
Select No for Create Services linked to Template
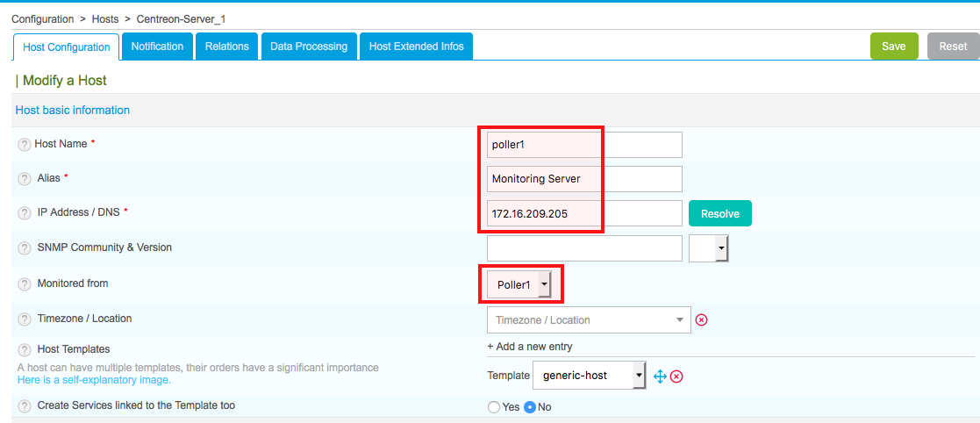click(x=530, y=407)
